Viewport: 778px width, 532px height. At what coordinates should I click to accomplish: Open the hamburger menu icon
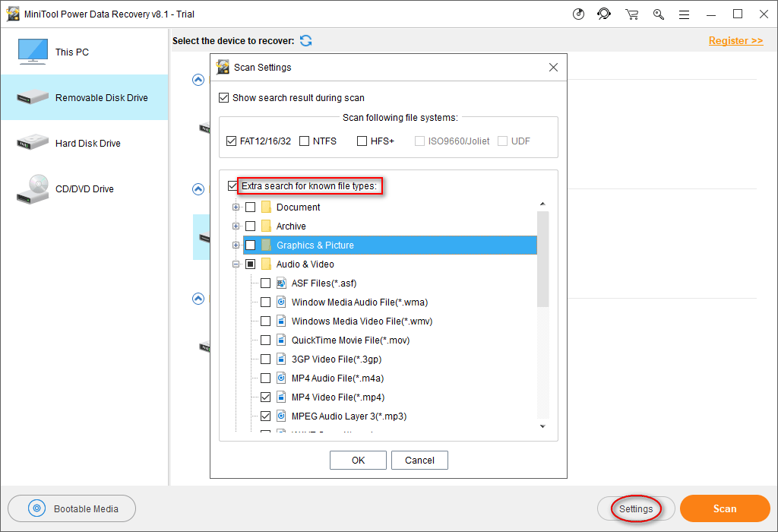(x=685, y=15)
